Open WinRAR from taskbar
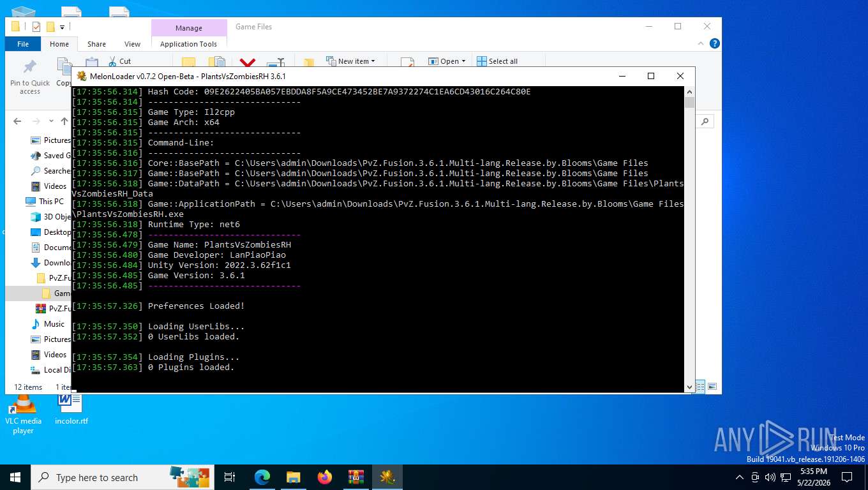 [x=355, y=477]
